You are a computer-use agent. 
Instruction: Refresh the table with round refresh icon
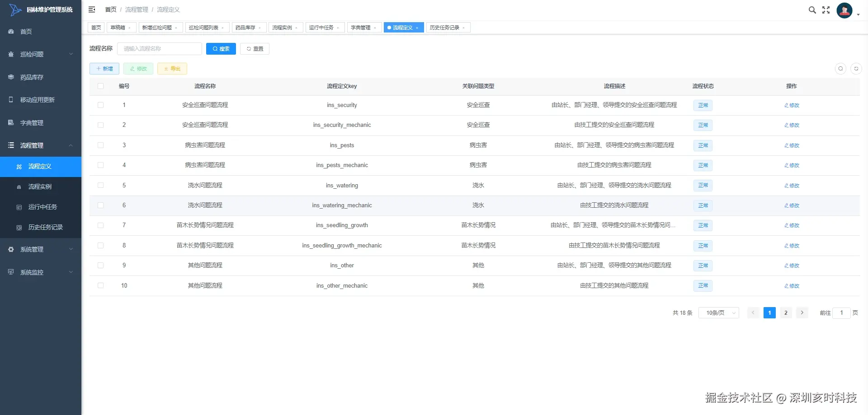pyautogui.click(x=856, y=69)
